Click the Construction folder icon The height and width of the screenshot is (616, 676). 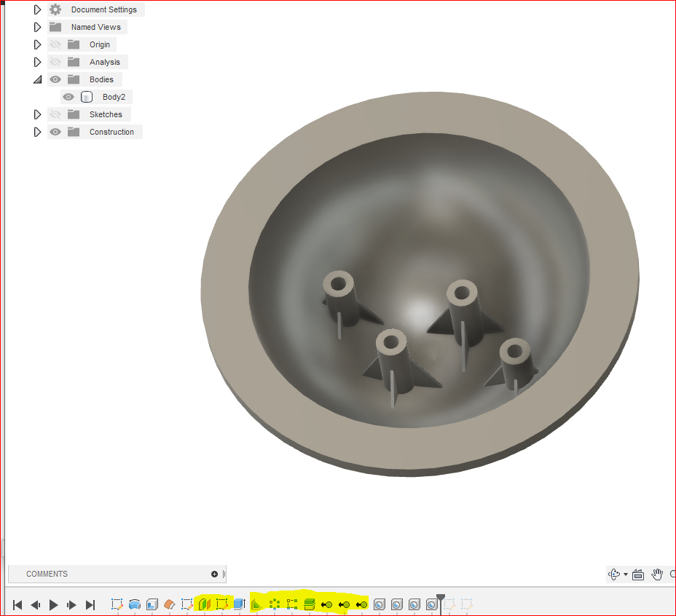point(74,132)
